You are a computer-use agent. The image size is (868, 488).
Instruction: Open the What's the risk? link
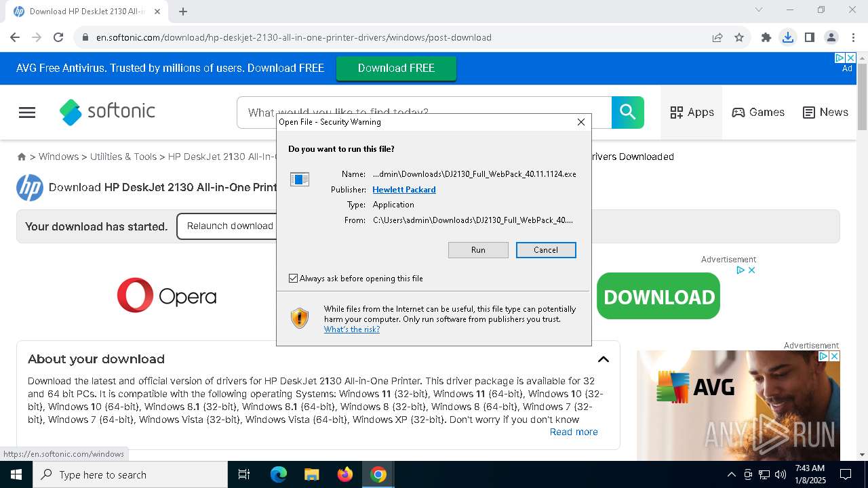coord(352,329)
